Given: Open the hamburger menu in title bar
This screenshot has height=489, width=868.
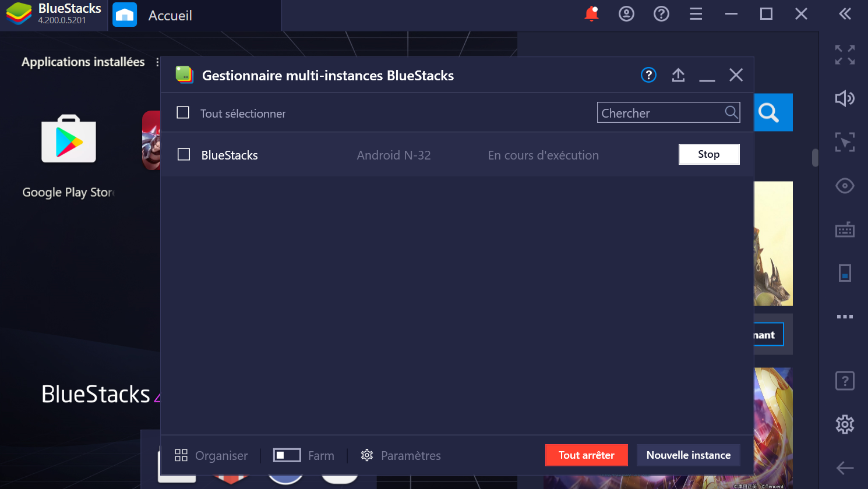Looking at the screenshot, I should pos(696,13).
